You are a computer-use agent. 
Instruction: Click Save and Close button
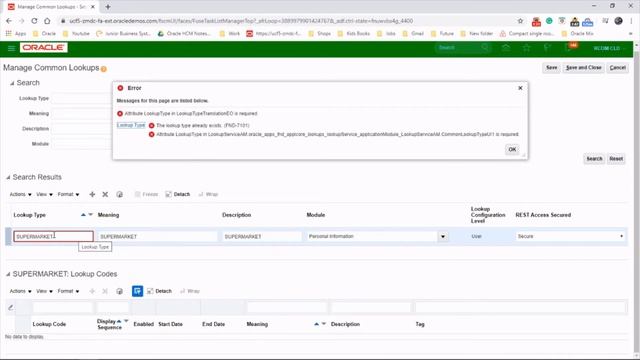(x=584, y=68)
